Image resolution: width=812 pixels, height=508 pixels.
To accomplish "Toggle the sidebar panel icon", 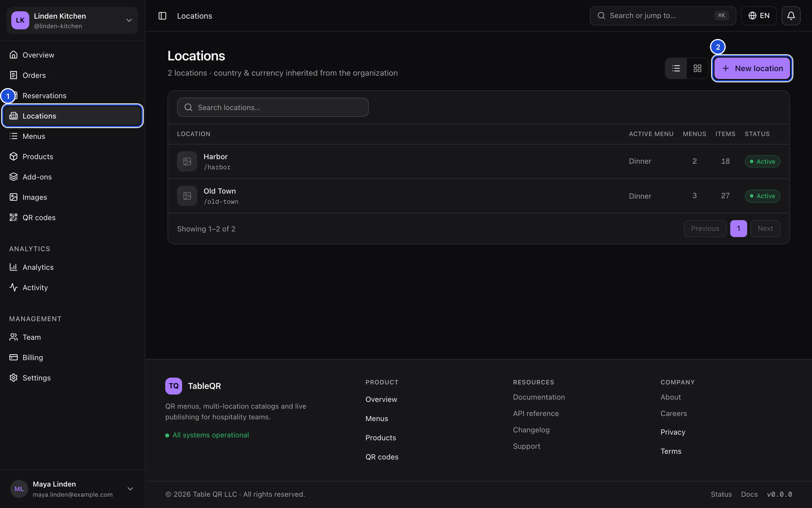I will click(x=162, y=16).
